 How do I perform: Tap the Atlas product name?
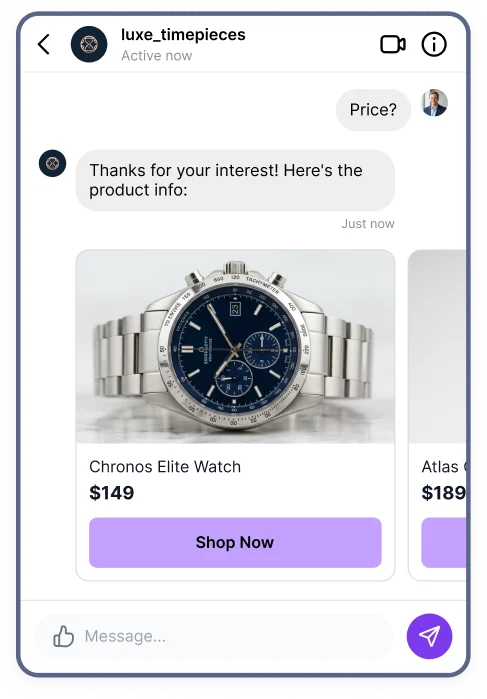pyautogui.click(x=444, y=467)
